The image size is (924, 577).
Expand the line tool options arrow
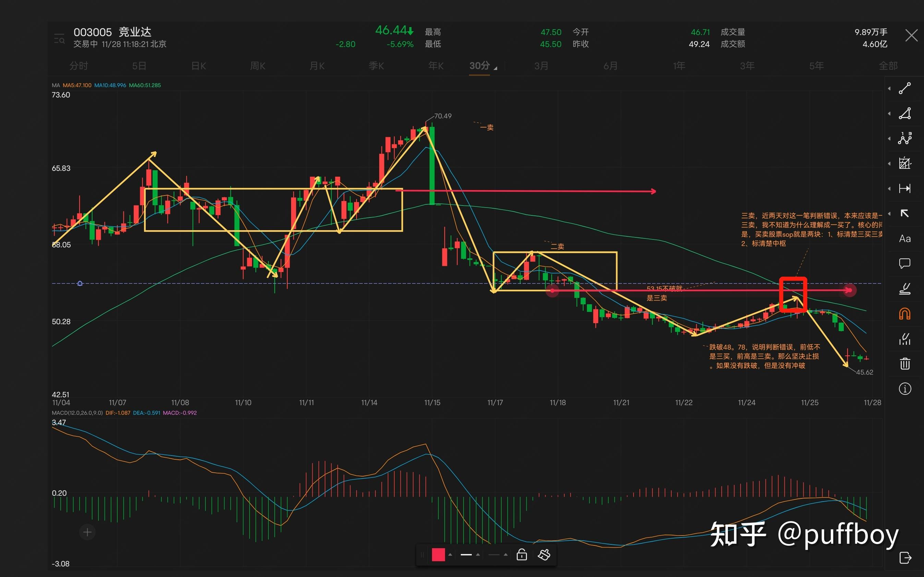point(889,89)
